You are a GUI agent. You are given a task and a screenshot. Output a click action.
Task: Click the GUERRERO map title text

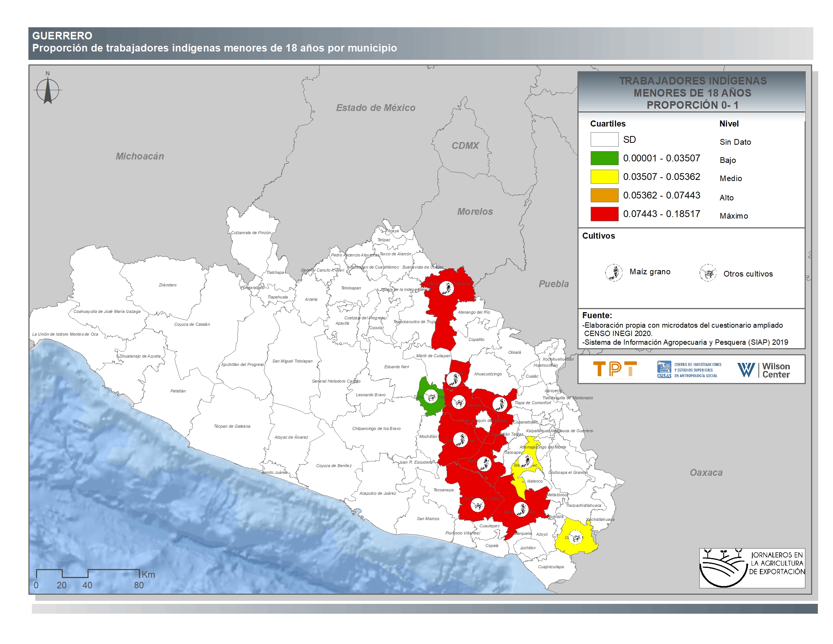pyautogui.click(x=62, y=36)
